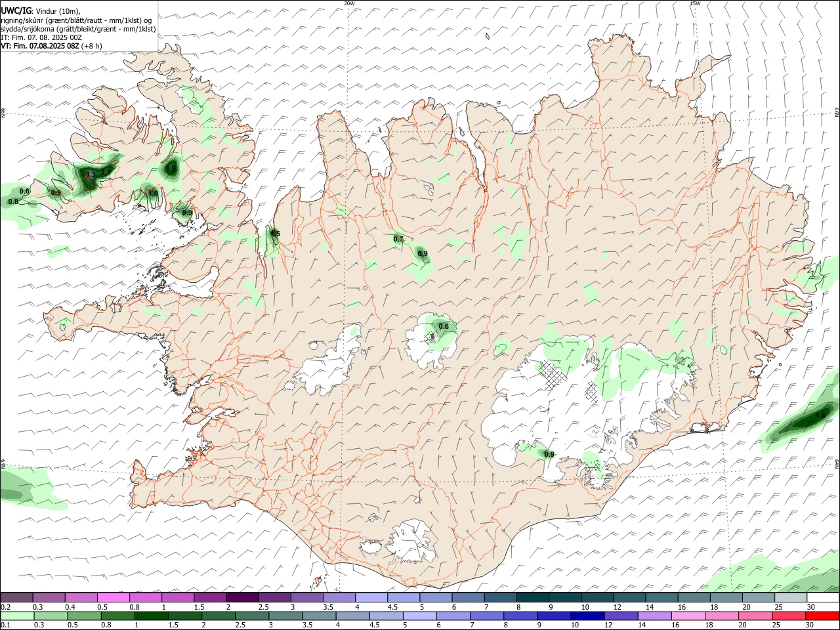Click the darkest purple 2 swatch in the snow scale
This screenshot has width=840, height=630.
coord(241,598)
